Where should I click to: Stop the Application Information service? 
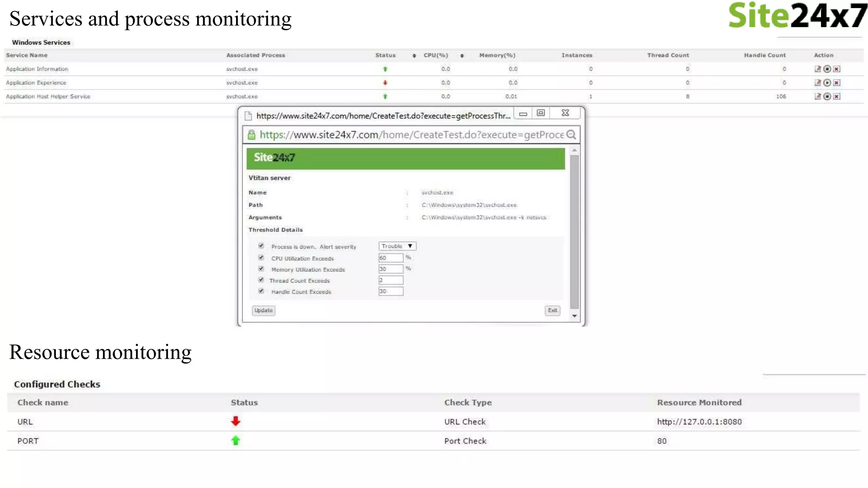[827, 69]
